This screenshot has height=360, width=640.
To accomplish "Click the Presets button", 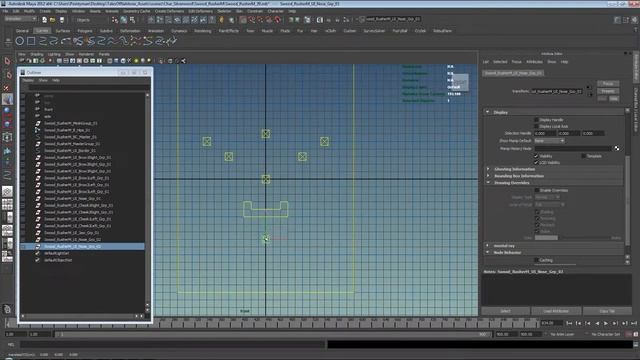I will [608, 91].
